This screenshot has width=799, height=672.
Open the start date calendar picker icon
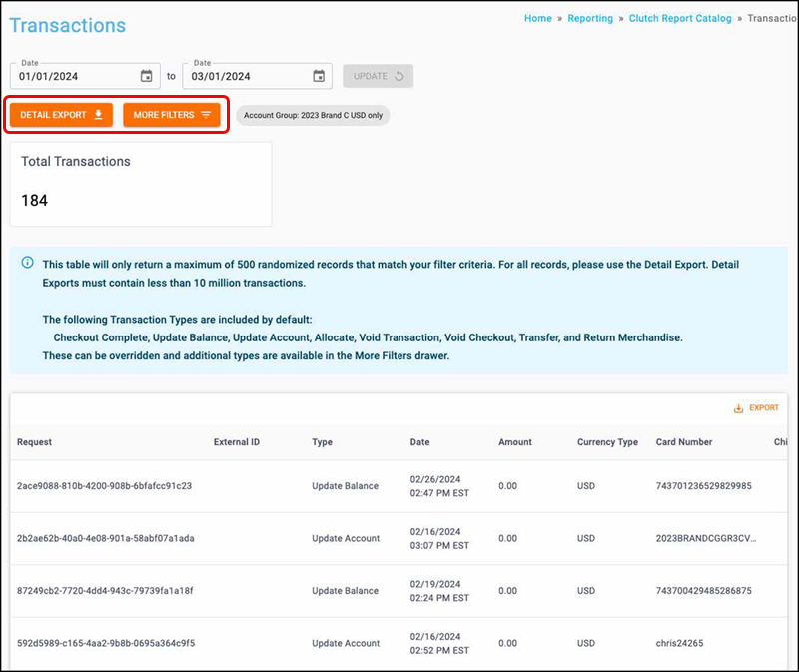click(x=146, y=76)
